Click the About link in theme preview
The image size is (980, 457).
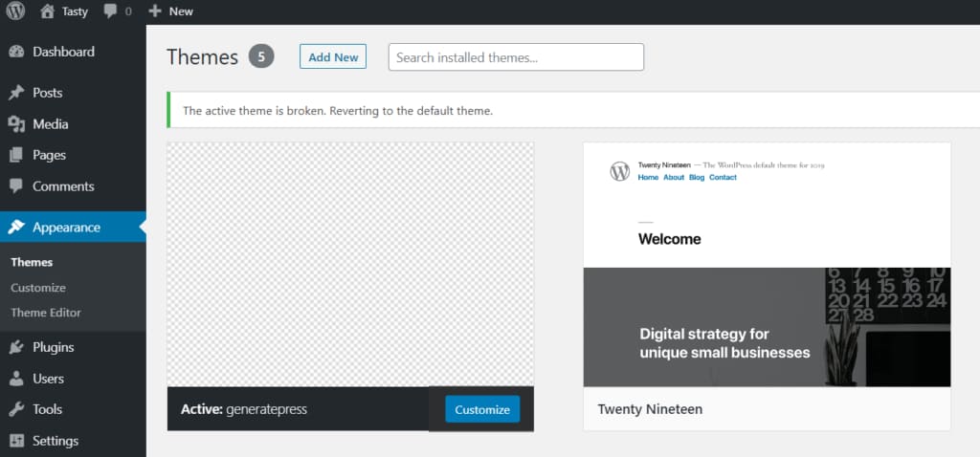point(674,177)
